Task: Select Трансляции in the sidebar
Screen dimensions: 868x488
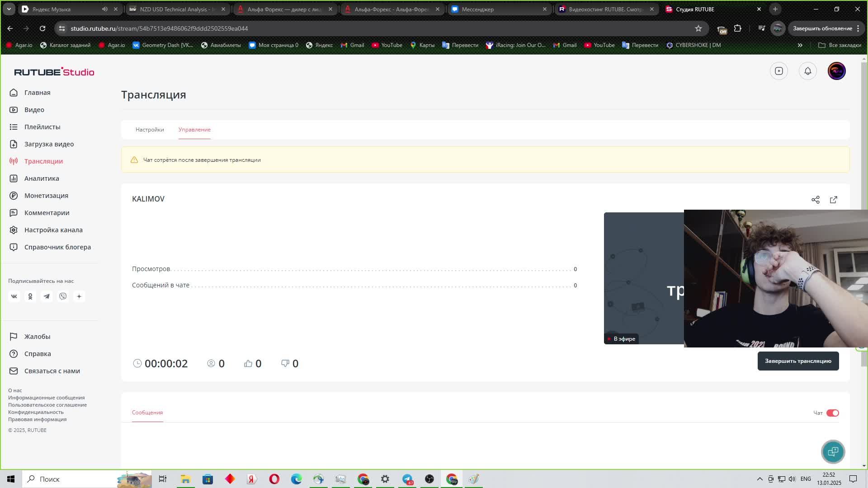Action: click(36, 161)
